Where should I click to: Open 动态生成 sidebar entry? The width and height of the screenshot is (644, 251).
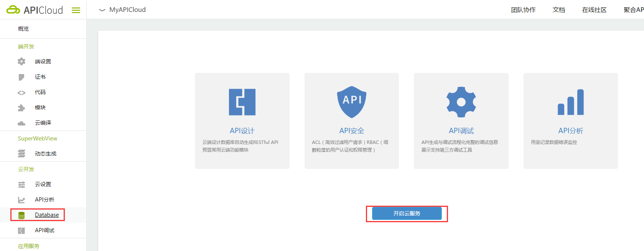coord(46,154)
